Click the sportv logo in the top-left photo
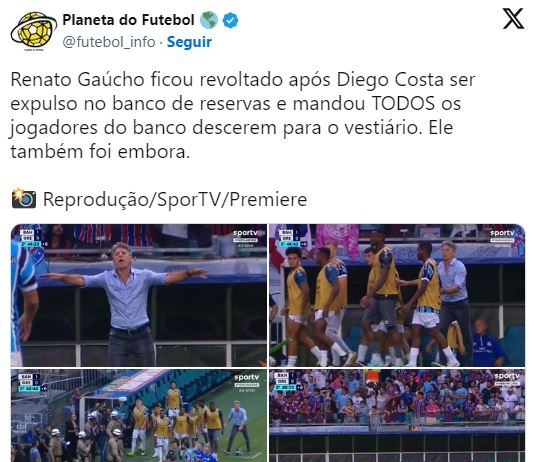The image size is (534, 462). pyautogui.click(x=246, y=233)
